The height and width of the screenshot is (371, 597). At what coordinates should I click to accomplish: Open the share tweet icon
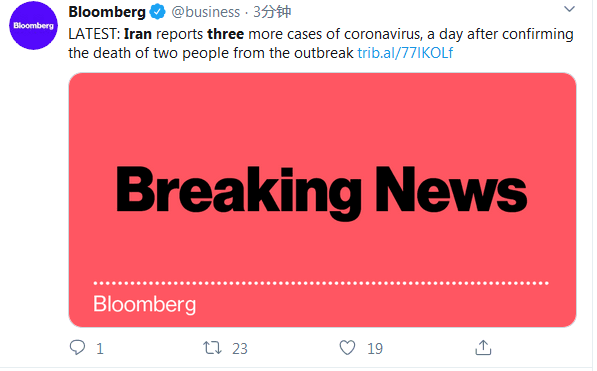(483, 347)
